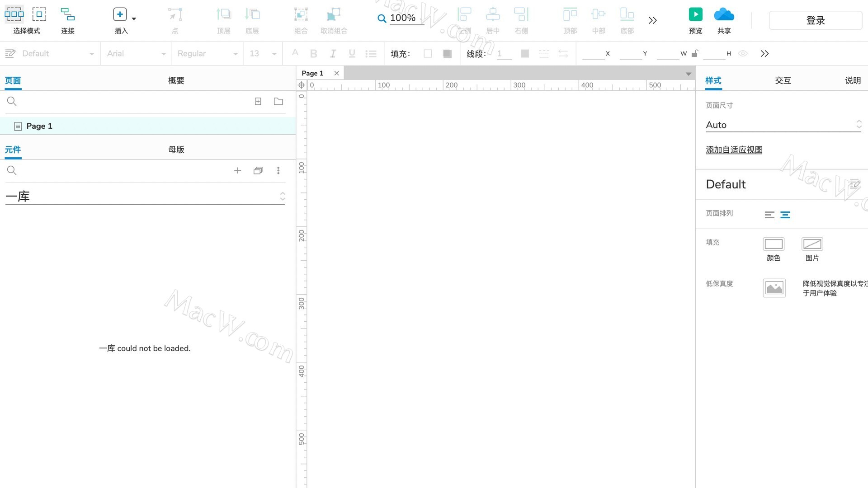Image resolution: width=868 pixels, height=488 pixels.
Task: Click the add library plus icon
Action: (x=238, y=170)
